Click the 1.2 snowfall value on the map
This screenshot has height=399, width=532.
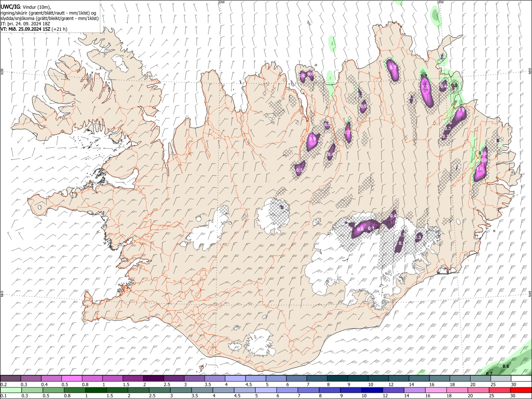424,87
